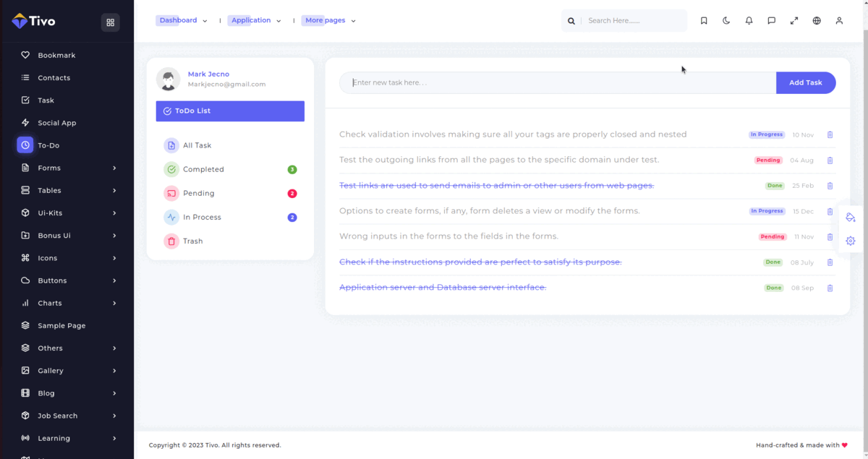Open the Contacts sidebar item
The image size is (868, 459).
[54, 78]
